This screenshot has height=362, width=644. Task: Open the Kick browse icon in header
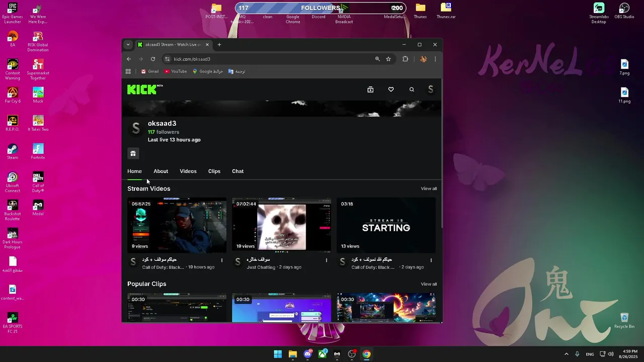click(x=370, y=89)
